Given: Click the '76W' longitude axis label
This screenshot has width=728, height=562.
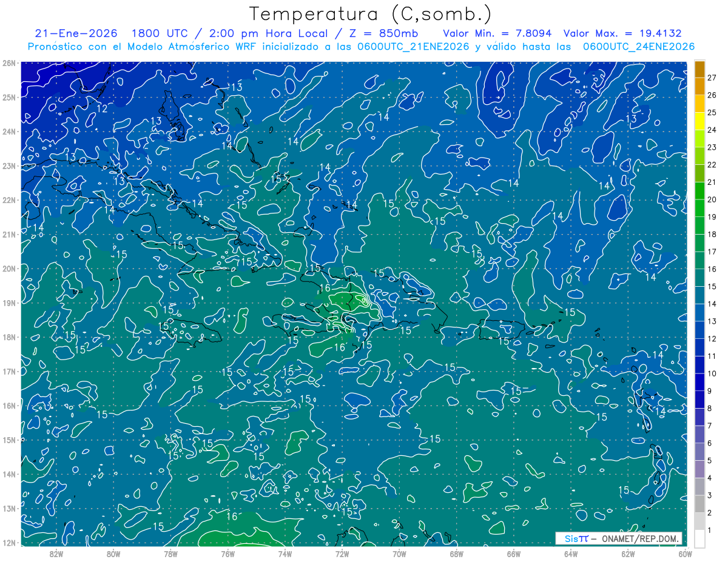Looking at the screenshot, I should click(227, 554).
